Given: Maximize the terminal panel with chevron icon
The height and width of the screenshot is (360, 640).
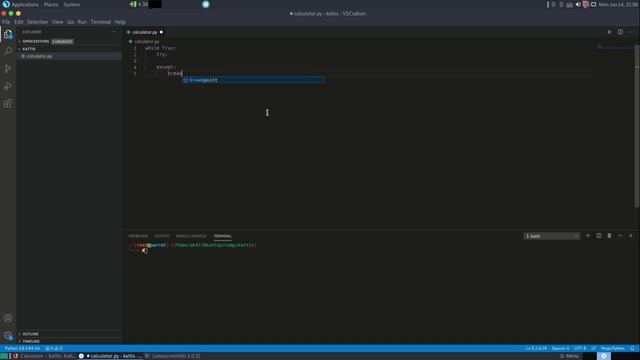Looking at the screenshot, I should (x=620, y=236).
